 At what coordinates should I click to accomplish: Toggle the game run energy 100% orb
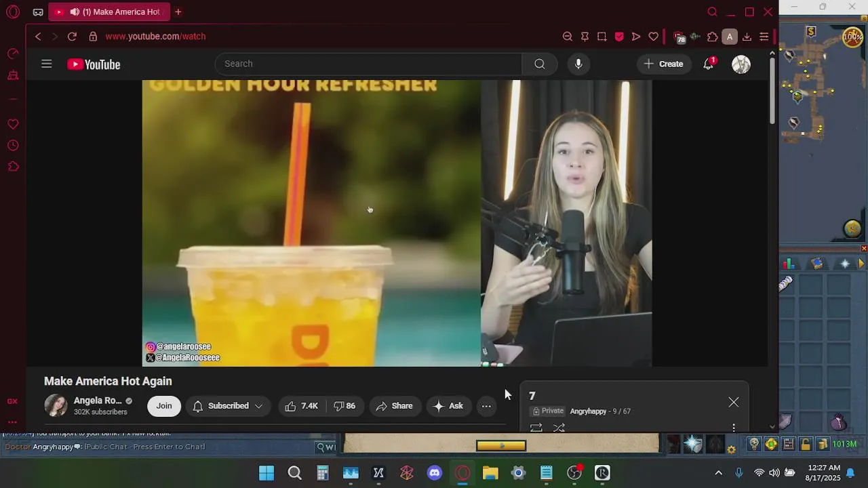tap(852, 37)
